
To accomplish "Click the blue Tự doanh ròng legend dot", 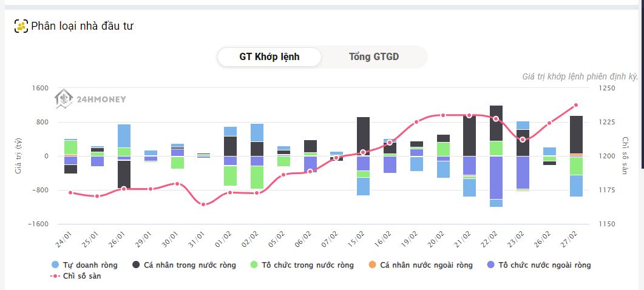I will [x=56, y=265].
